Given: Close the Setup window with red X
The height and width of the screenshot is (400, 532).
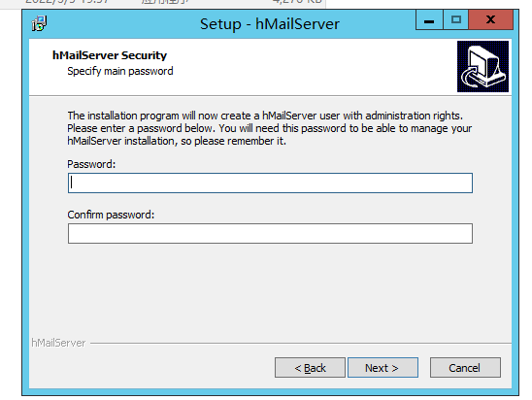Looking at the screenshot, I should coord(490,20).
